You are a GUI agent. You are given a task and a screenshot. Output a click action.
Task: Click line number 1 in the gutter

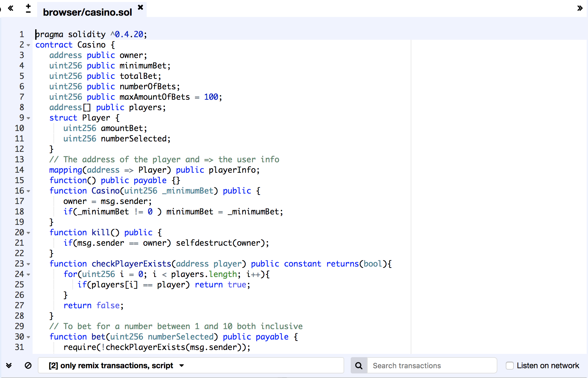pyautogui.click(x=22, y=34)
